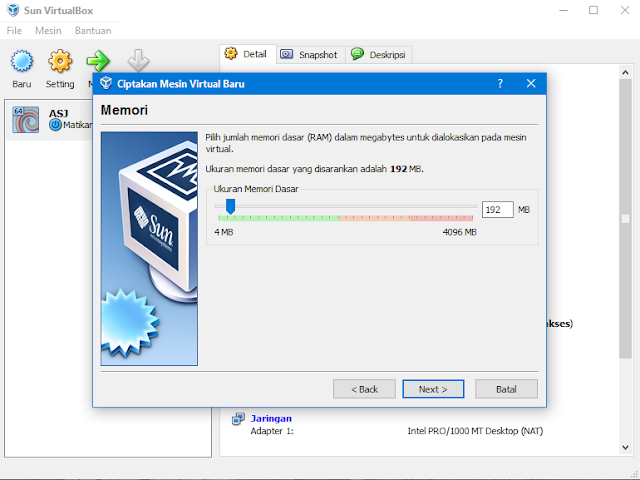Click the Snapshot tab camera icon
This screenshot has height=480, width=640.
point(287,54)
